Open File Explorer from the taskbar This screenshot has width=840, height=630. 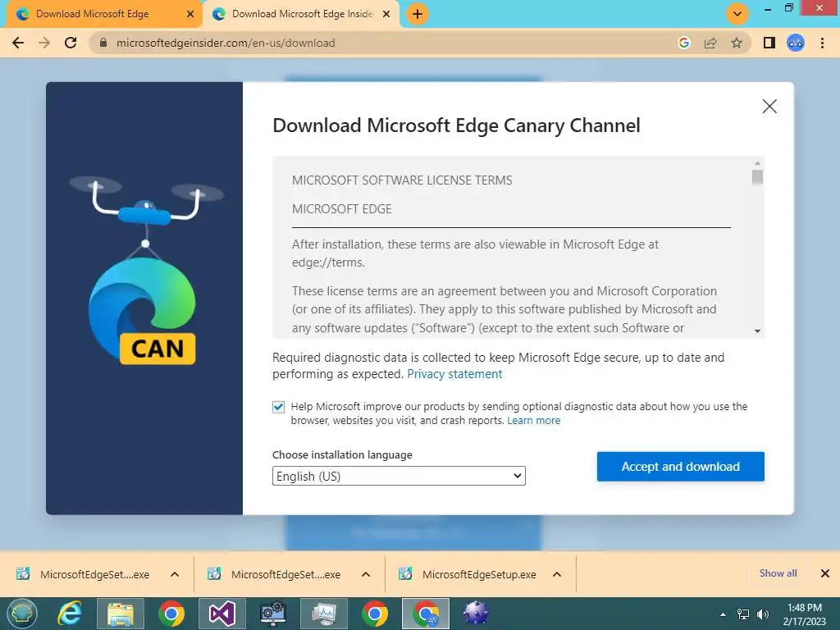click(x=121, y=614)
